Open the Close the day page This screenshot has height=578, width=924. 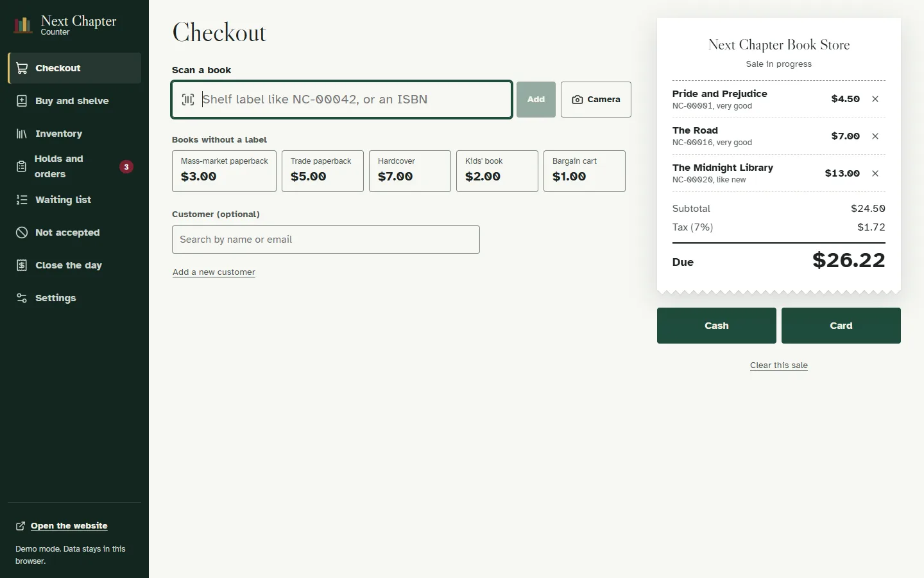coord(74,265)
